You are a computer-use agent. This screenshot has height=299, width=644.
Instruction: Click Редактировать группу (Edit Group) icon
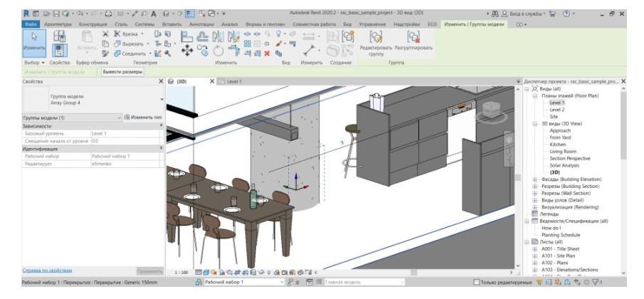point(376,37)
